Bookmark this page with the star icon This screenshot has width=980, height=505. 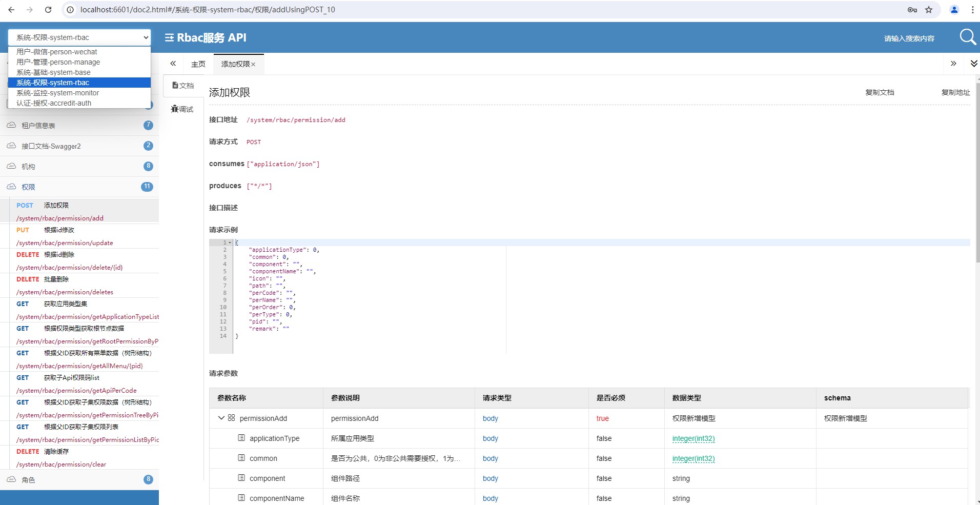click(929, 10)
